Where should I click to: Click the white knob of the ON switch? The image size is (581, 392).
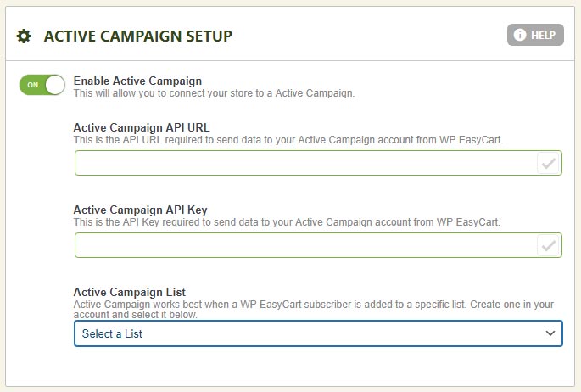click(55, 85)
